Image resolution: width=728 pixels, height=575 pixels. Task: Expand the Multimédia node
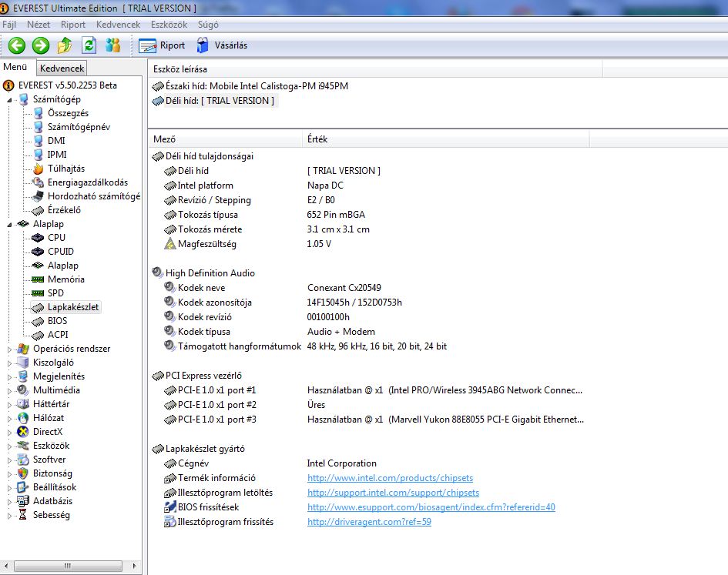point(9,391)
